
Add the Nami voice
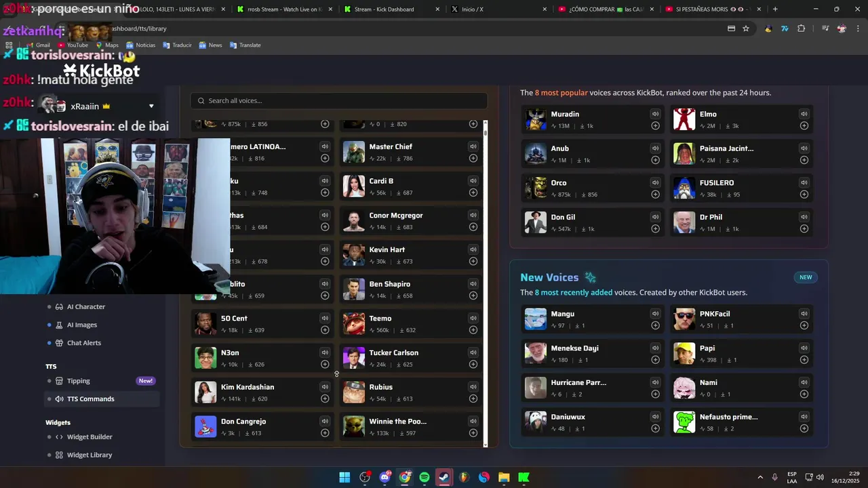[x=804, y=394]
